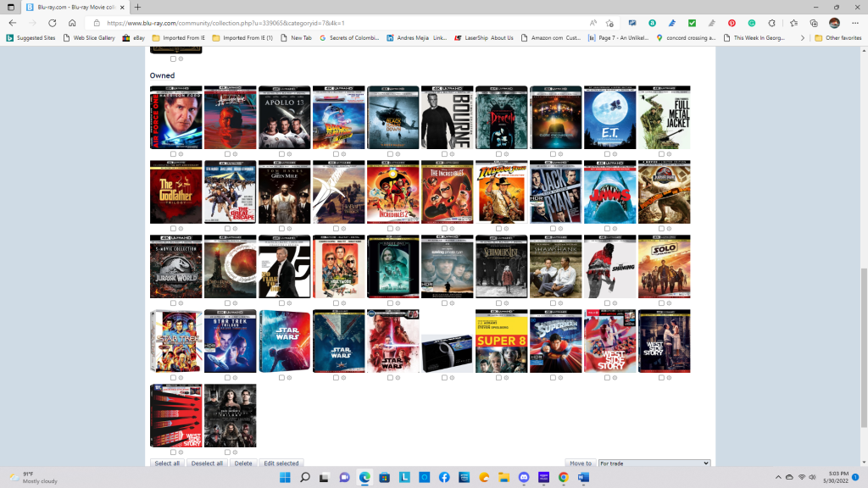Image resolution: width=868 pixels, height=488 pixels.
Task: Open Facebook from the taskbar
Action: [x=444, y=478]
